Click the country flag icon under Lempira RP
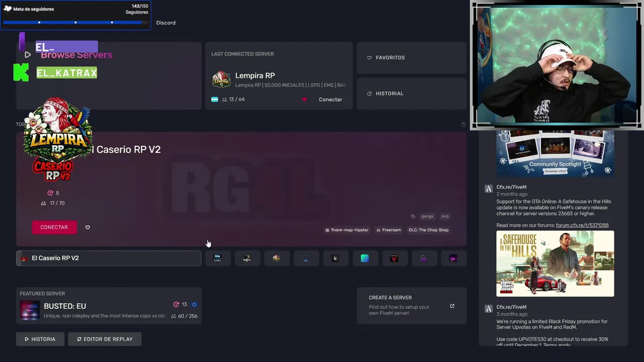Screen dimensions: 644x362 (x=215, y=100)
